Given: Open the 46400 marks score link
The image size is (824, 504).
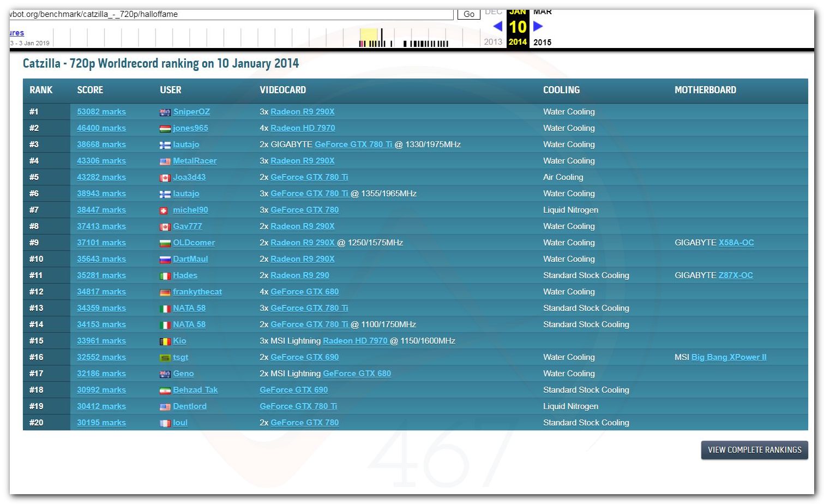Looking at the screenshot, I should point(101,128).
